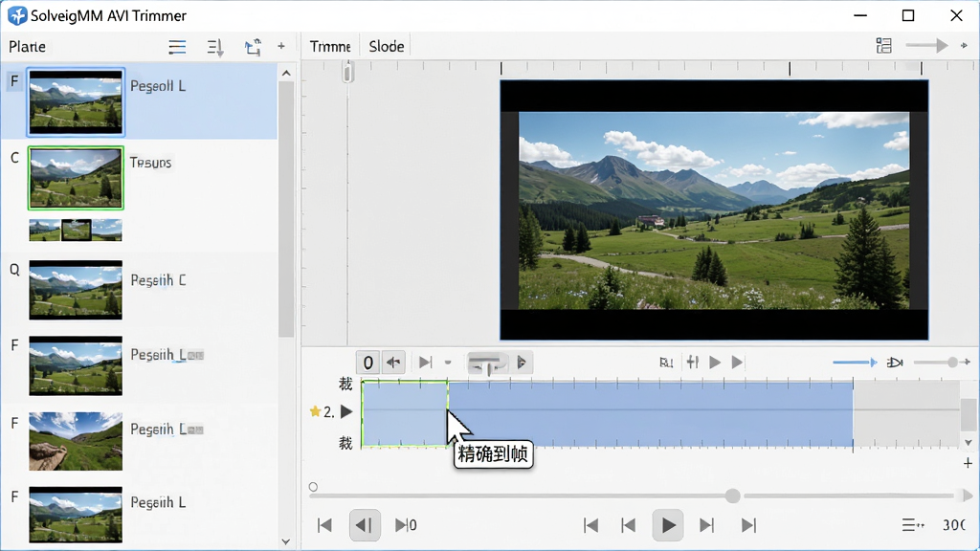980x551 pixels.
Task: Click the Pegeoll L label
Action: pos(158,86)
